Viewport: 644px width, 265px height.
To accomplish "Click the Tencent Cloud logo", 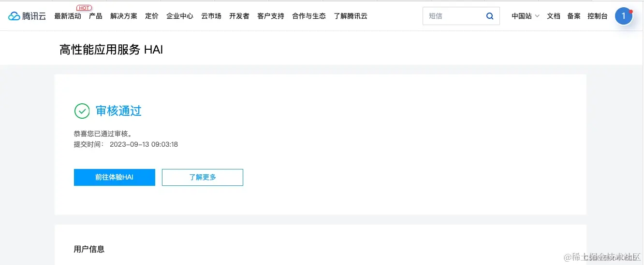I will click(27, 16).
